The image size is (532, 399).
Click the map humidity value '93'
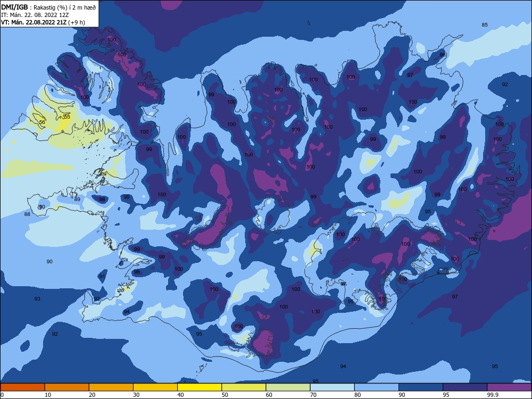click(37, 298)
